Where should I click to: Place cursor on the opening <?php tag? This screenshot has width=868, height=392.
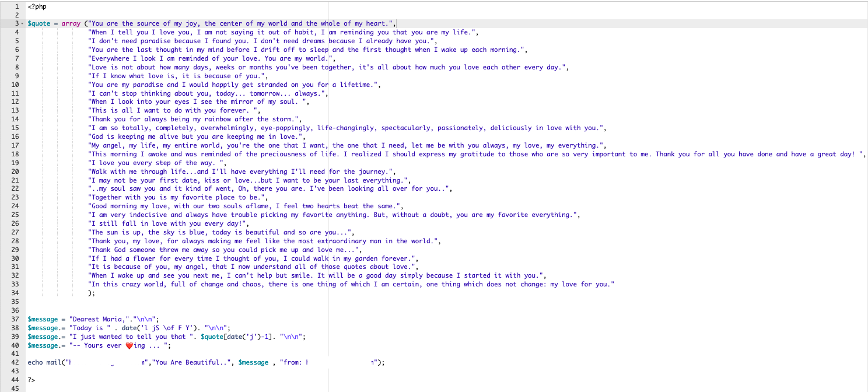click(37, 6)
